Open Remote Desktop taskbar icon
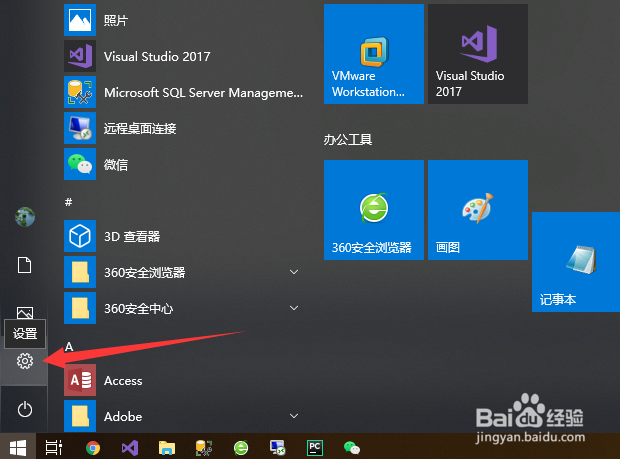620x459 pixels. pos(278,448)
